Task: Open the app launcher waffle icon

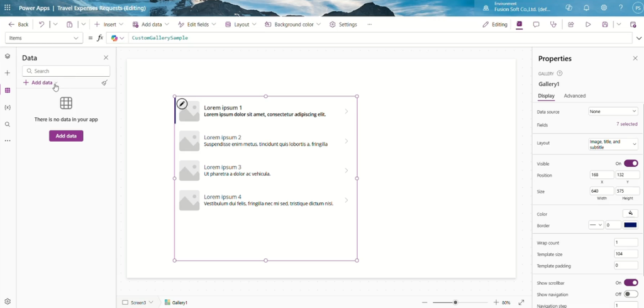Action: pos(8,8)
